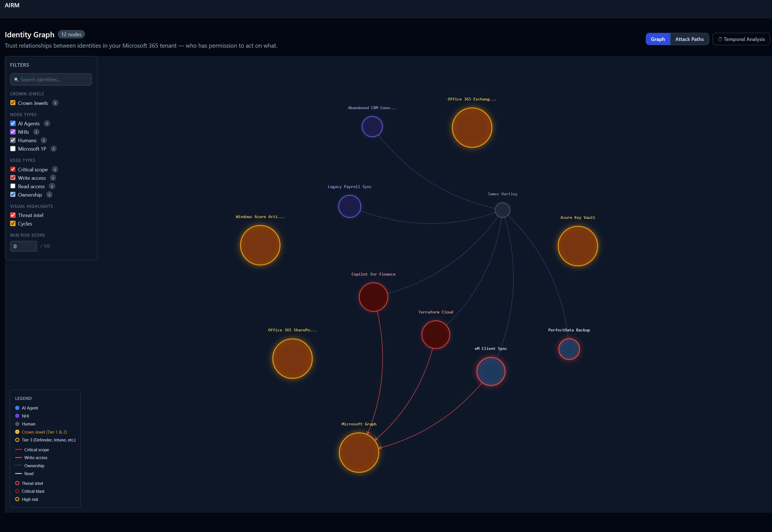772x532 pixels.
Task: Click the 'Terraform Cloud' label text
Action: tap(436, 312)
